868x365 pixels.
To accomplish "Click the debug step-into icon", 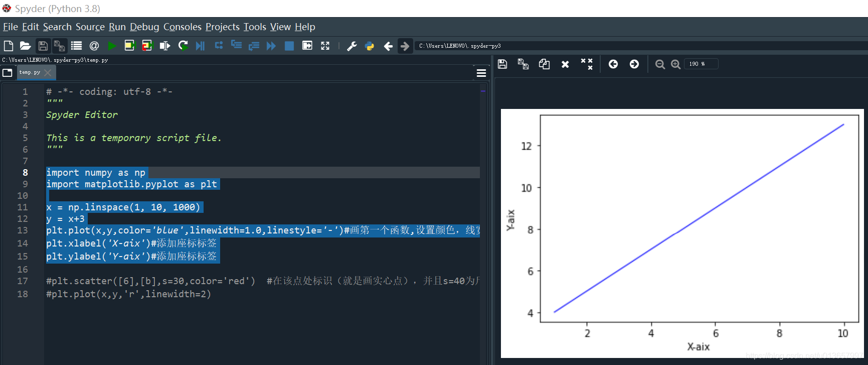I will coord(236,45).
